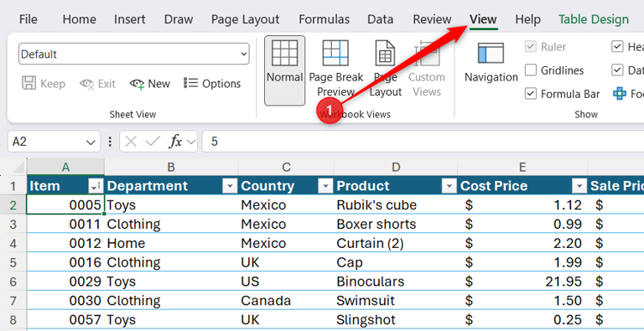Click the Home department cell
This screenshot has height=331, width=644.
point(171,243)
